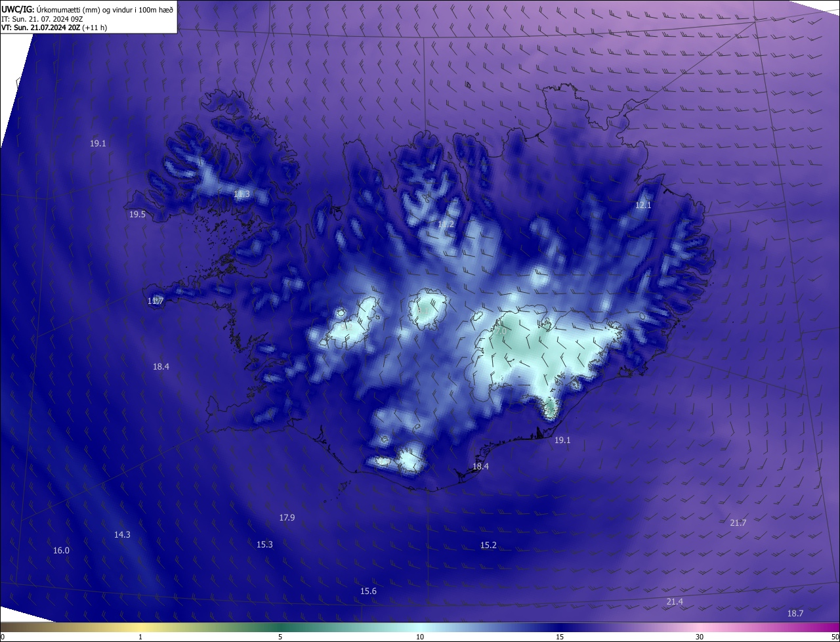Click the 10 tick on the color scale
This screenshot has width=840, height=642.
click(420, 637)
